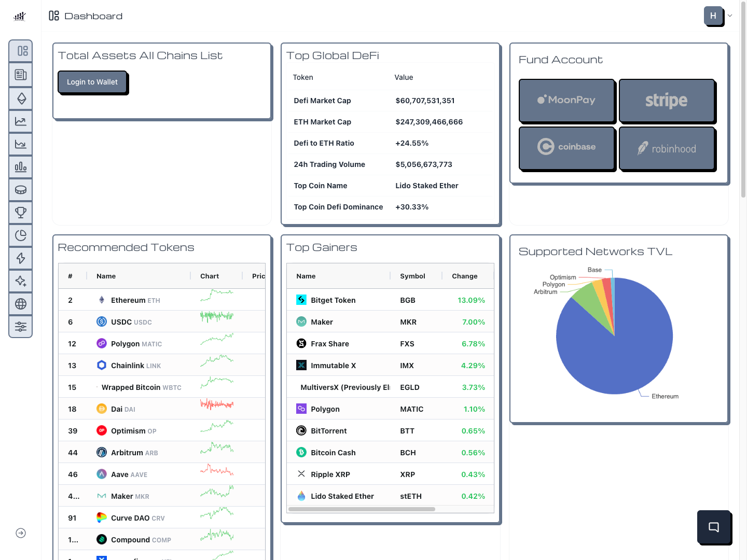The width and height of the screenshot is (747, 560).
Task: Sort Recommended Tokens by Chart column
Action: coord(216,276)
